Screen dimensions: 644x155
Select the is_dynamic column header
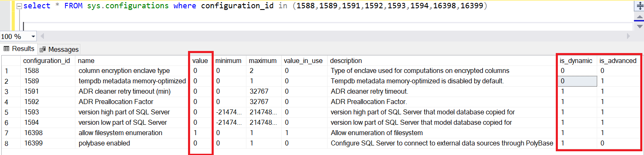point(577,61)
